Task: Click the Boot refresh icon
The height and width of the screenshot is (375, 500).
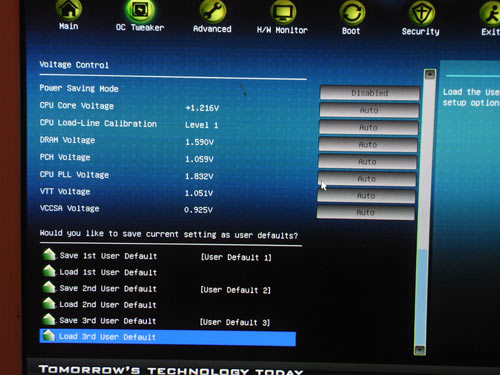Action: point(352,13)
